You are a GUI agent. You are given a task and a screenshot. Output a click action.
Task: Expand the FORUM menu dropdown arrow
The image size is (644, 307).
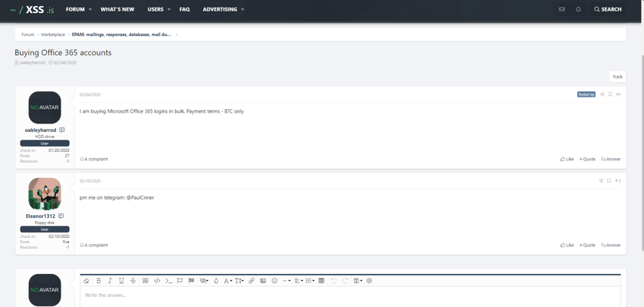(x=90, y=9)
